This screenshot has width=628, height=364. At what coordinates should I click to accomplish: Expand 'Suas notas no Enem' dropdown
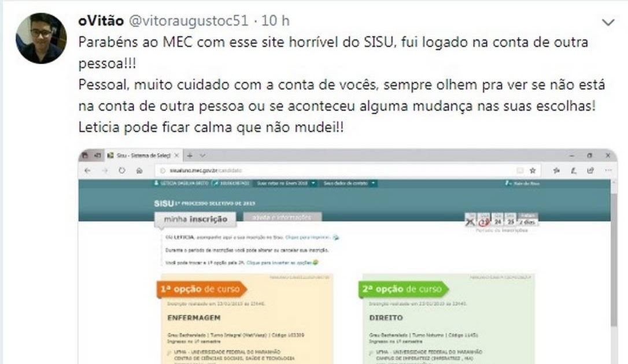point(286,183)
